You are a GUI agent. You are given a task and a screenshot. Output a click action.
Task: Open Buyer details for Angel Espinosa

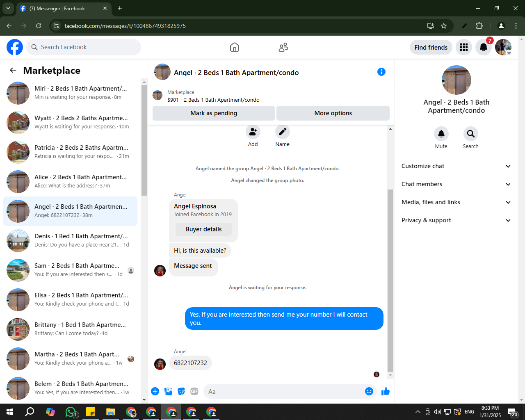[x=203, y=229]
